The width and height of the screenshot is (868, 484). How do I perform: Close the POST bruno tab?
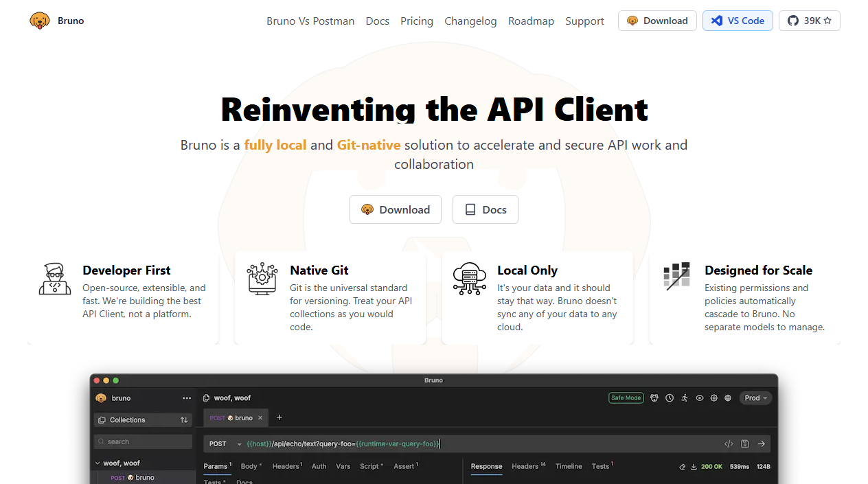pyautogui.click(x=260, y=417)
